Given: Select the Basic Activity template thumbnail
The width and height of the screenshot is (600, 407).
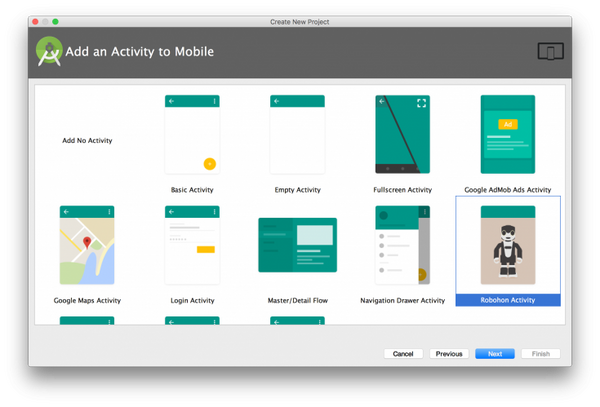Looking at the screenshot, I should point(191,136).
